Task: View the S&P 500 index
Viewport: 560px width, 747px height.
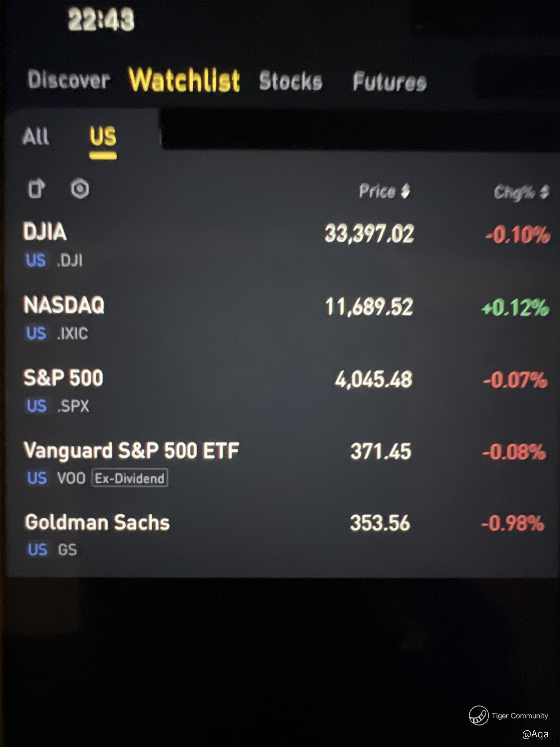Action: 64,378
